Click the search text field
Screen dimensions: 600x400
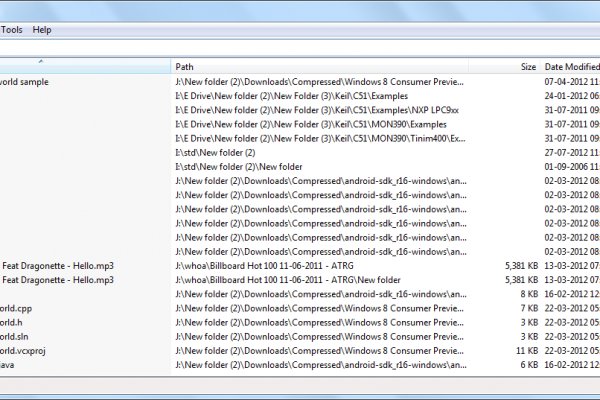[x=300, y=48]
